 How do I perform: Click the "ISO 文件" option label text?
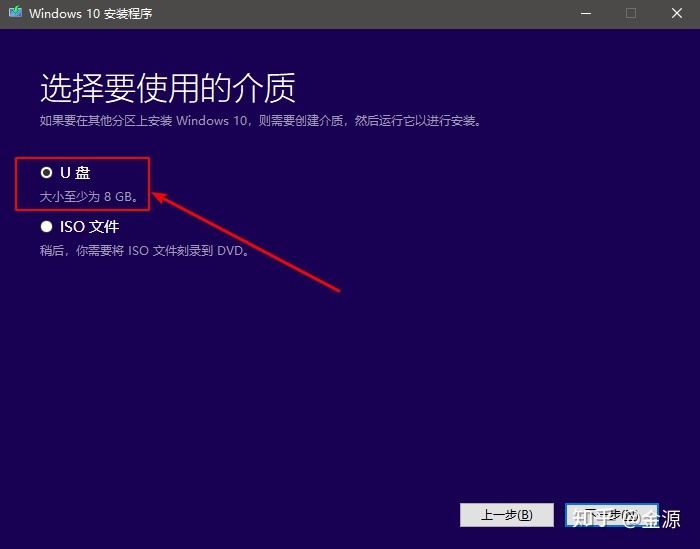tap(89, 227)
